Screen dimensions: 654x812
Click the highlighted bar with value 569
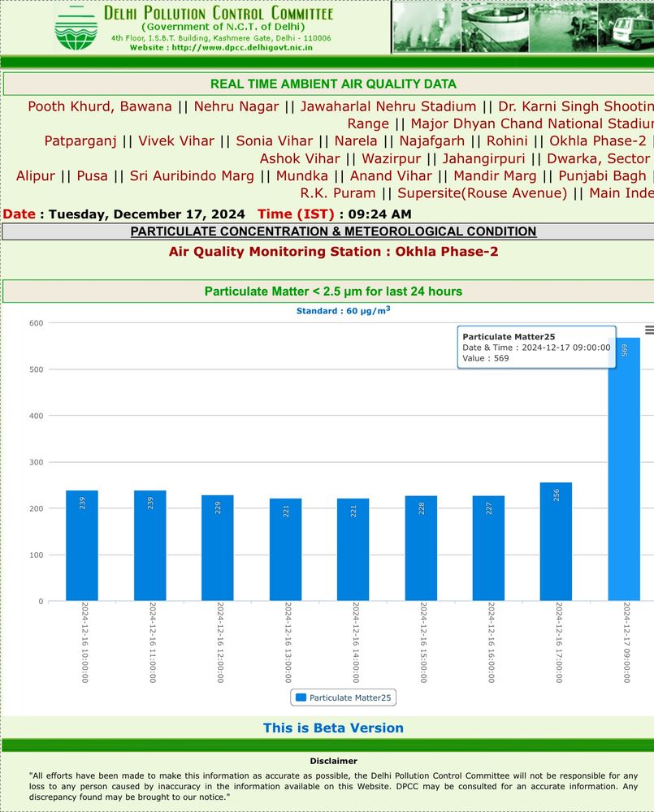[624, 469]
